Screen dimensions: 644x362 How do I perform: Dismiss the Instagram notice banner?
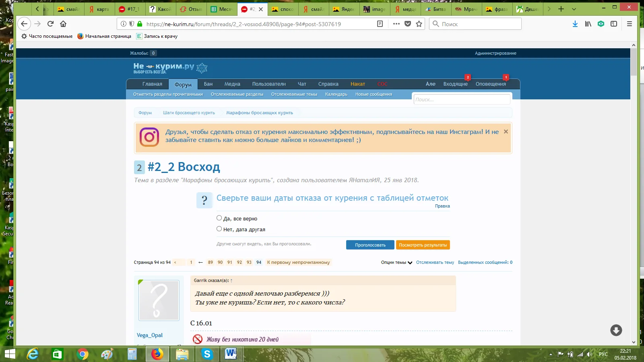506,132
